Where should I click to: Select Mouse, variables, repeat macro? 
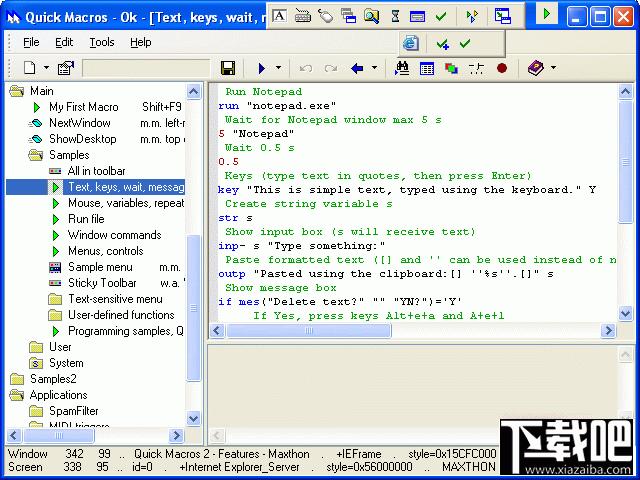tap(126, 203)
